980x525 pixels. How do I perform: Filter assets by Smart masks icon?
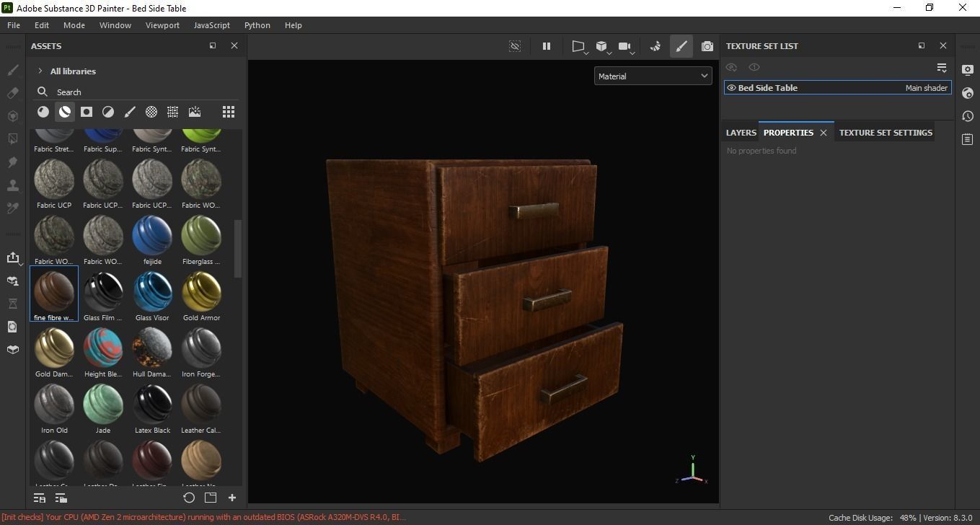pos(87,112)
